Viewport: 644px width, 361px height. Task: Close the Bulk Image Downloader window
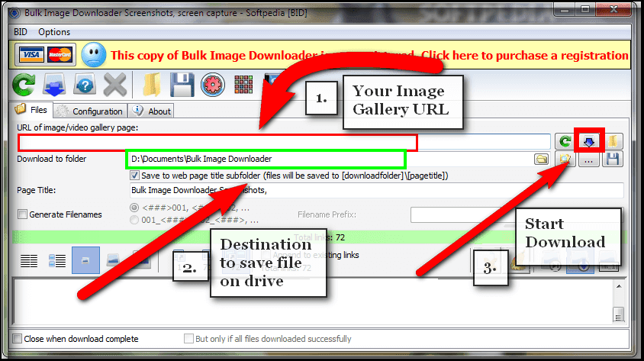613,9
